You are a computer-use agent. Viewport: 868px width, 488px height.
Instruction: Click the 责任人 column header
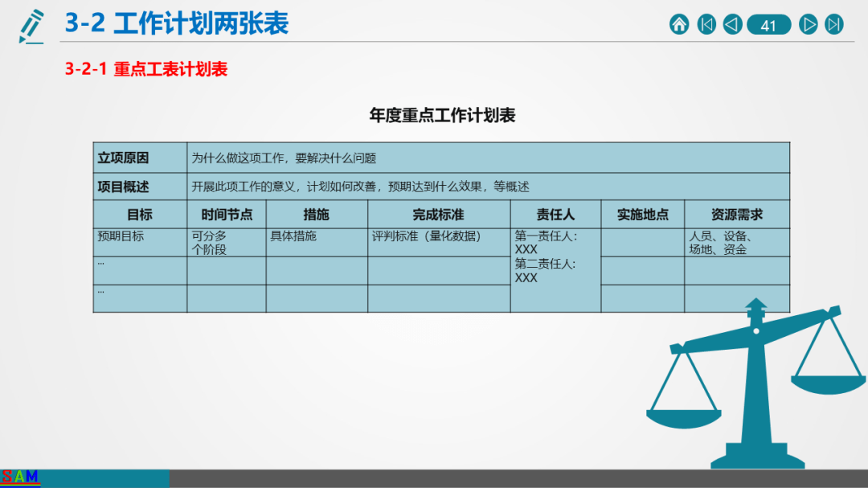point(555,215)
